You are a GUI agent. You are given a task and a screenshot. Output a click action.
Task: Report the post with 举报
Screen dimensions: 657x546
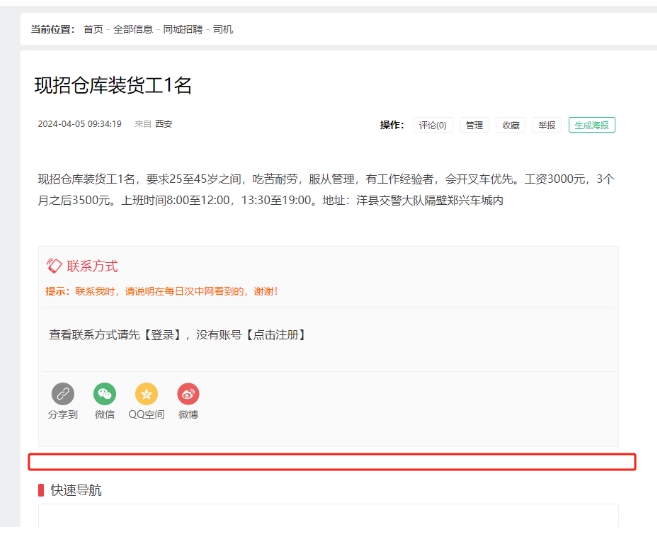(546, 125)
